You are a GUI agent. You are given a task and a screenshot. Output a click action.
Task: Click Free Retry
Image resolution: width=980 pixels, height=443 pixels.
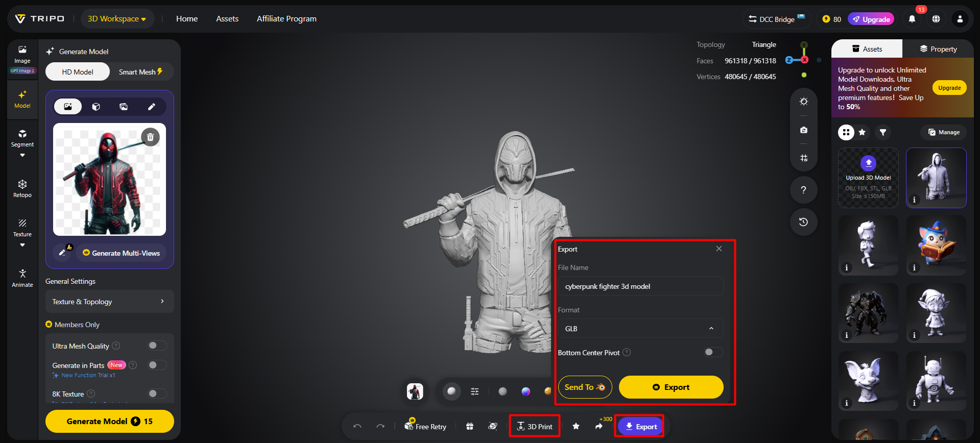coord(425,426)
